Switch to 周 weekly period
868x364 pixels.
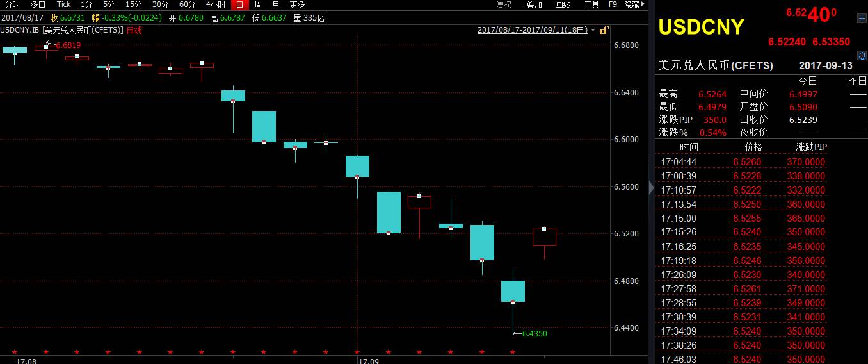(x=258, y=4)
